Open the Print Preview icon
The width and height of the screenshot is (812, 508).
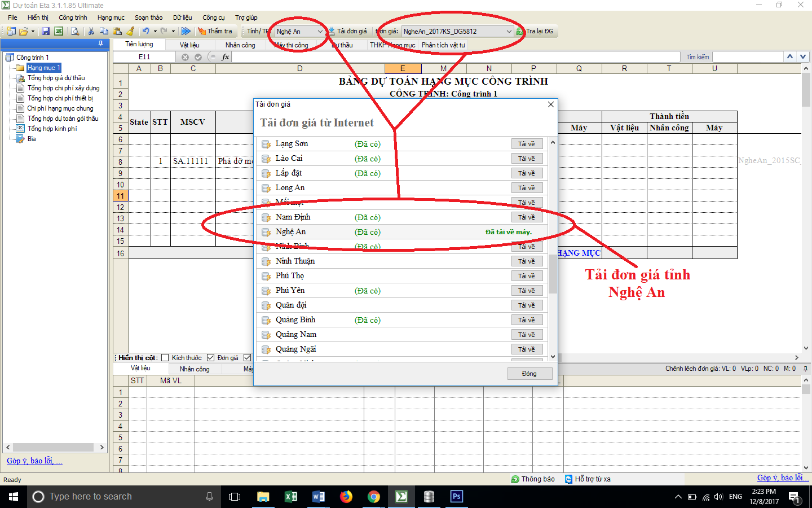(75, 32)
